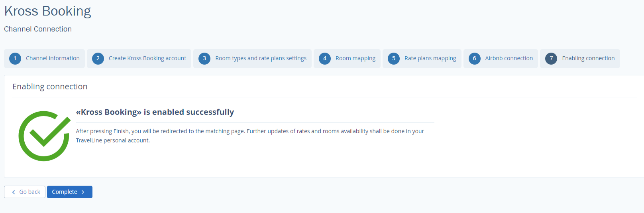Click the Kross Booking page title
This screenshot has height=213, width=644.
click(47, 11)
